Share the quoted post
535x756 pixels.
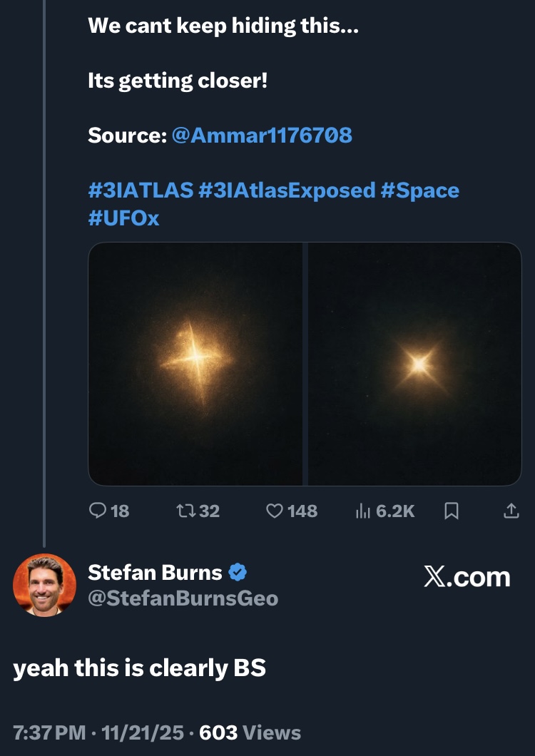coord(511,511)
